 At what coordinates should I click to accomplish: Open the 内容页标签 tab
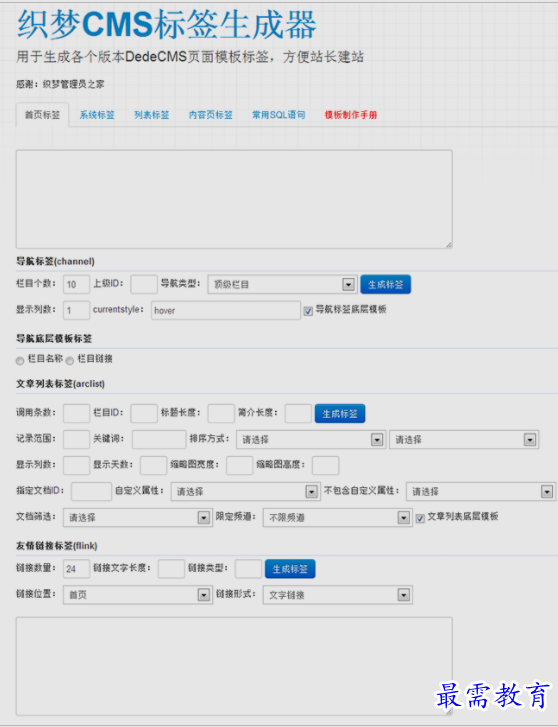(211, 115)
